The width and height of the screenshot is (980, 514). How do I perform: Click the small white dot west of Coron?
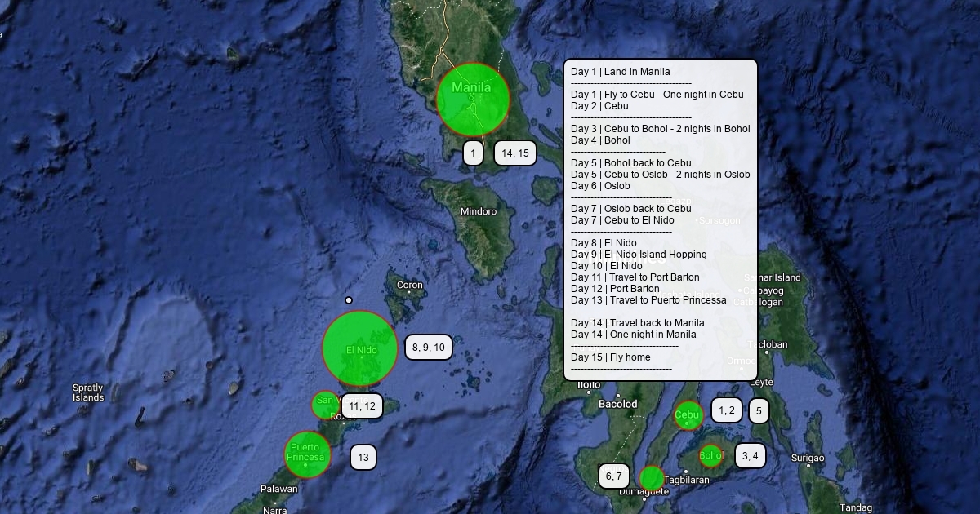point(349,300)
